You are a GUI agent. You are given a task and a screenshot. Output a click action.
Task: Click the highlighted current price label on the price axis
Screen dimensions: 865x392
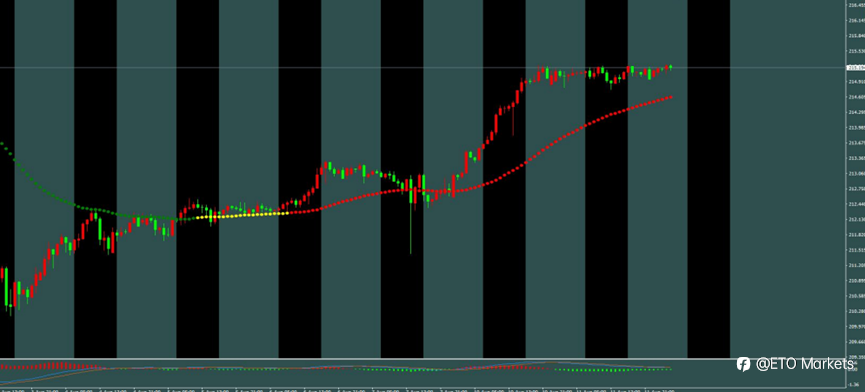856,68
